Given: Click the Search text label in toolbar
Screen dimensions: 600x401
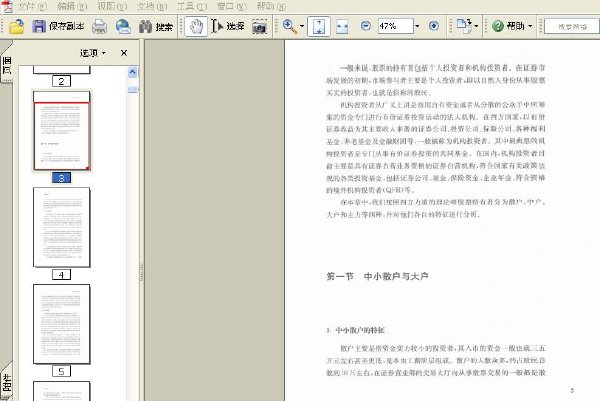Looking at the screenshot, I should point(164,26).
